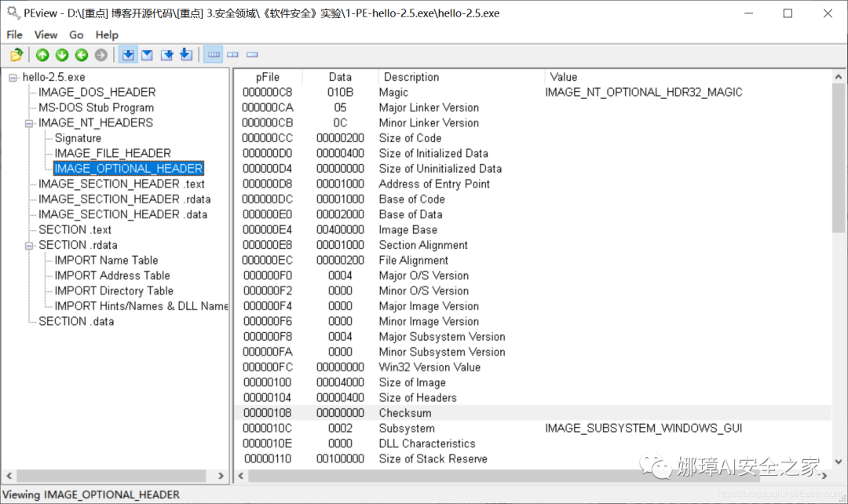The height and width of the screenshot is (504, 848).
Task: Select IMAGE_SECTION_HEADER .data in the tree
Action: tap(122, 214)
